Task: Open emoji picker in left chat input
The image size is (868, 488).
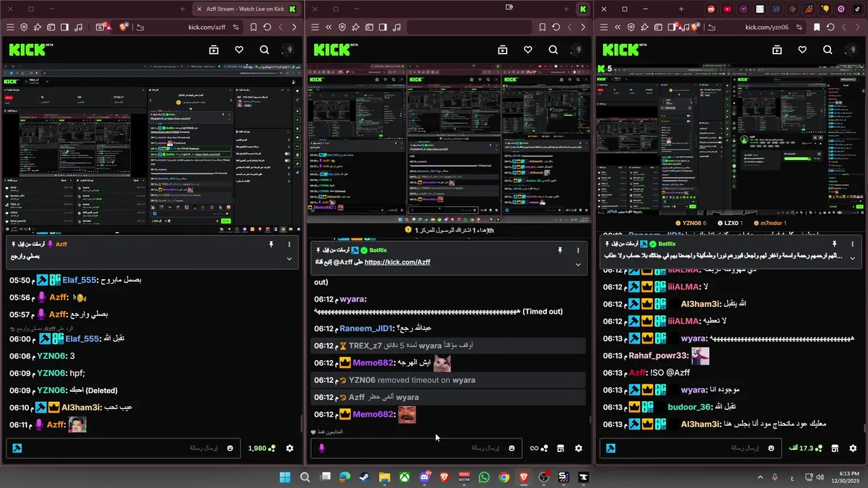Action: 230,448
